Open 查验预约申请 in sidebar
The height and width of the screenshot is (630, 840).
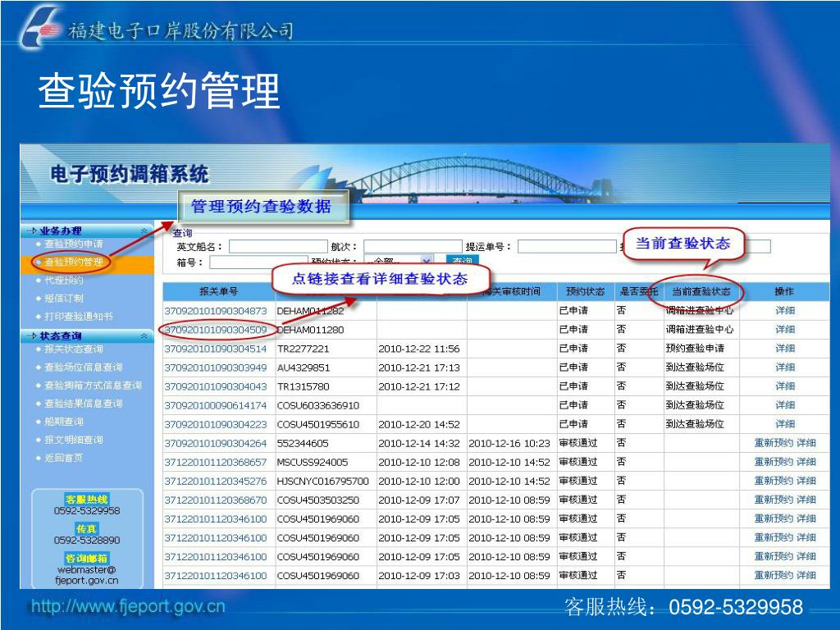point(73,244)
